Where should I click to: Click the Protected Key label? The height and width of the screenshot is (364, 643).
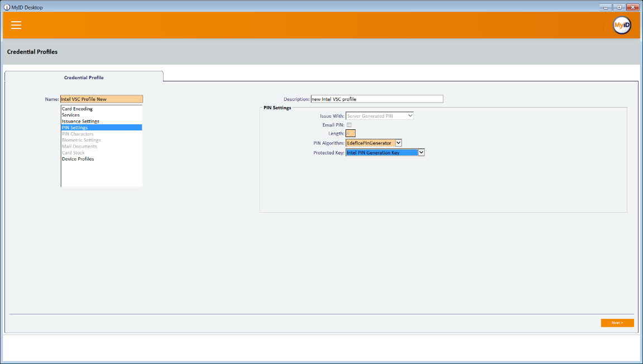(x=329, y=153)
